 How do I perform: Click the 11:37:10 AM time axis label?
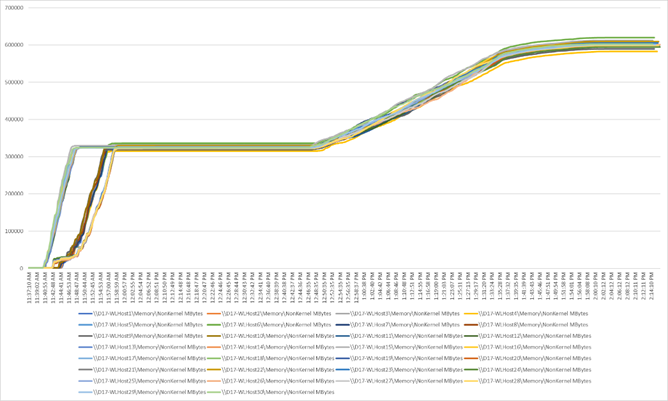29,287
